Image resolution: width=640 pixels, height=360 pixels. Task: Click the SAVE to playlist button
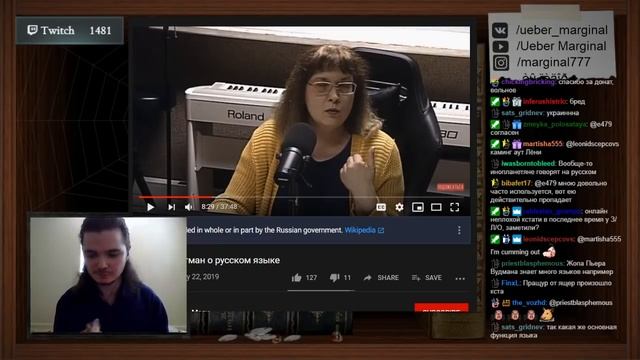pos(427,278)
